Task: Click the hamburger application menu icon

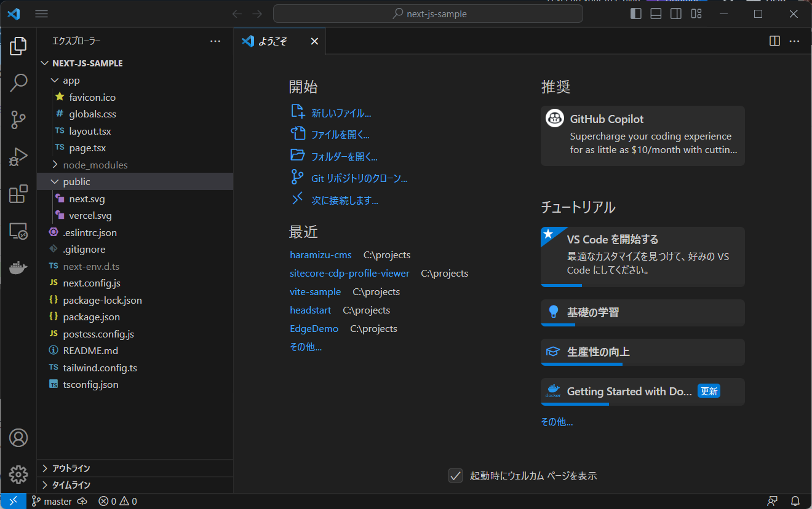Action: click(41, 14)
